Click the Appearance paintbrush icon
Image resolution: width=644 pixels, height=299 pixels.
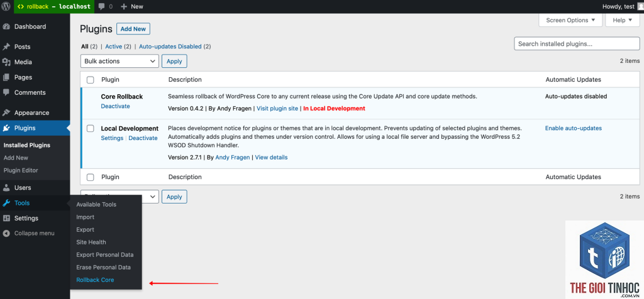[x=6, y=113]
